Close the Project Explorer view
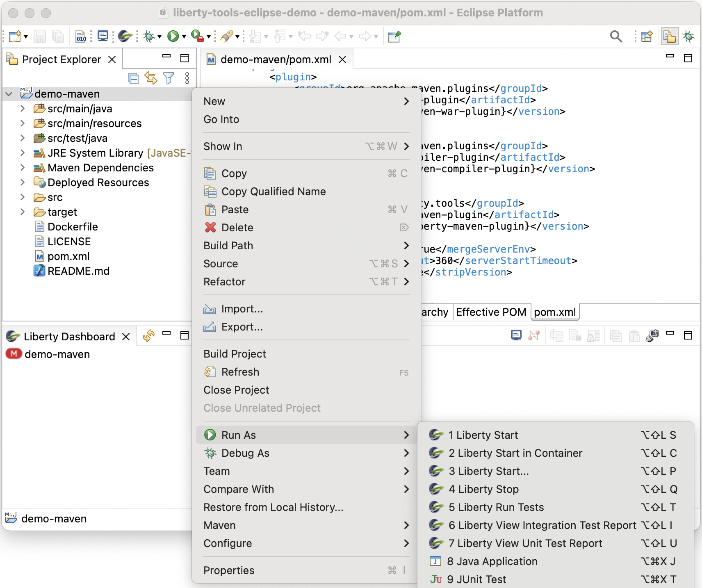The image size is (702, 588). click(112, 59)
